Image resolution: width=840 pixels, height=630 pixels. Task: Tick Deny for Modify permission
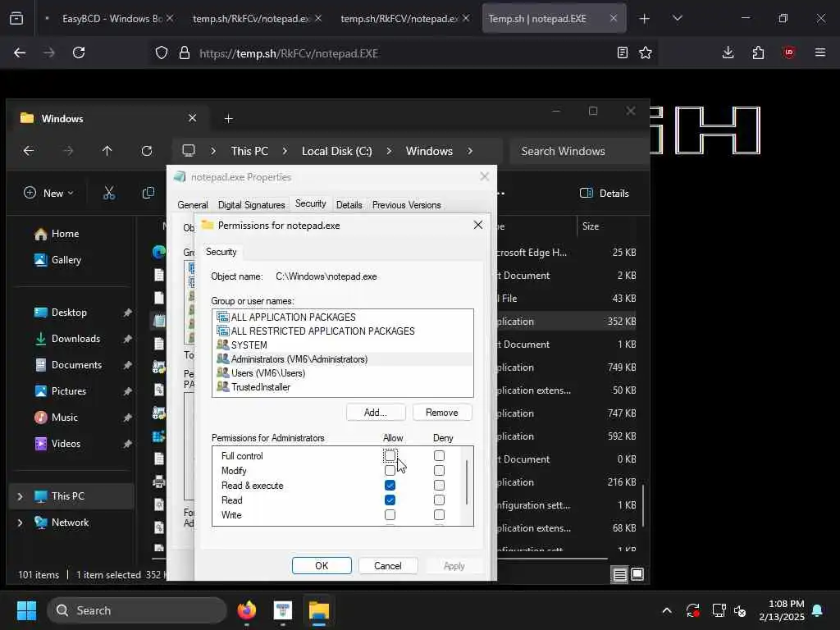(440, 470)
